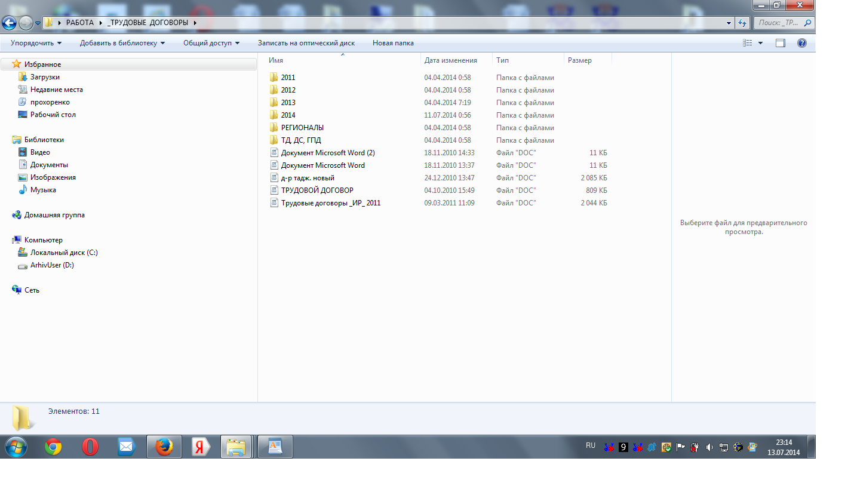Select the Библиотеки tree node
This screenshot has height=504, width=848.
coord(44,140)
